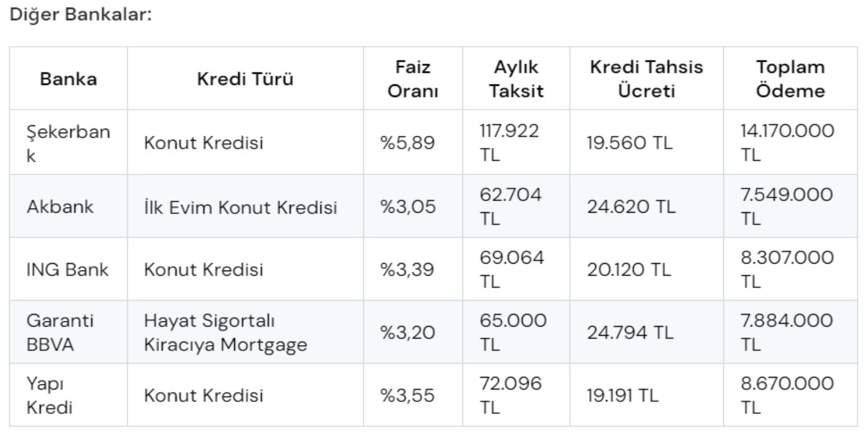Click the 8.670.000 TL total payment
868x448 pixels.
pos(787,395)
